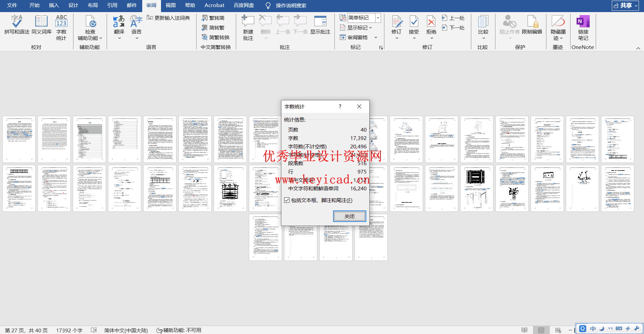Convert Simplified to Traditional (简转繁)
Image resolution: width=644 pixels, height=334 pixels.
213,28
